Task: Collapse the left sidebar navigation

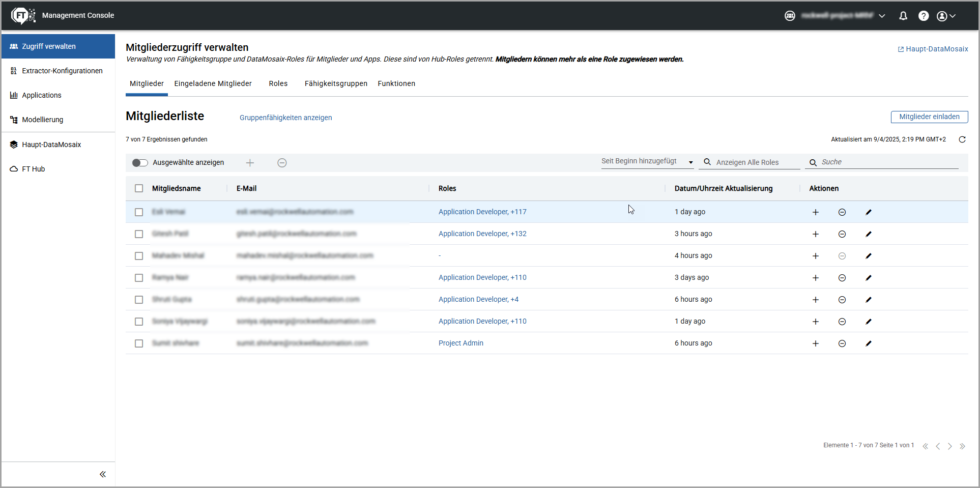Action: 102,474
